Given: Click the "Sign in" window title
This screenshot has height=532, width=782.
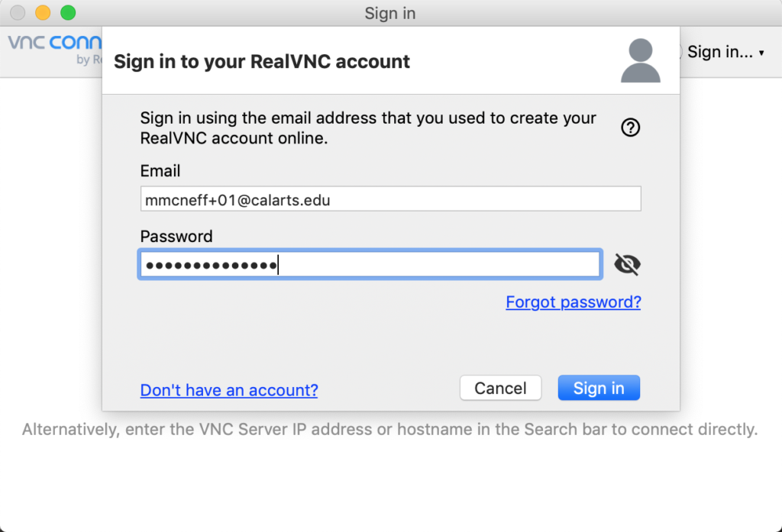Looking at the screenshot, I should pyautogui.click(x=390, y=13).
